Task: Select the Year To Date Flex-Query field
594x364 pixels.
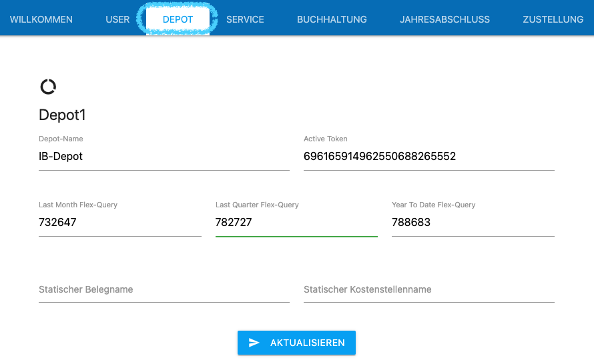Action: pyautogui.click(x=473, y=222)
